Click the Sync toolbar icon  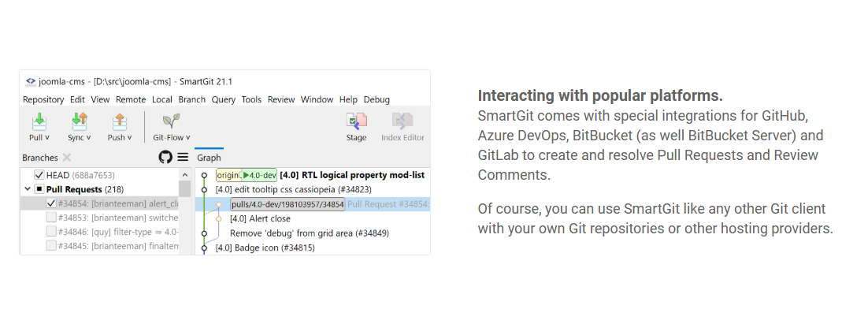tap(80, 121)
